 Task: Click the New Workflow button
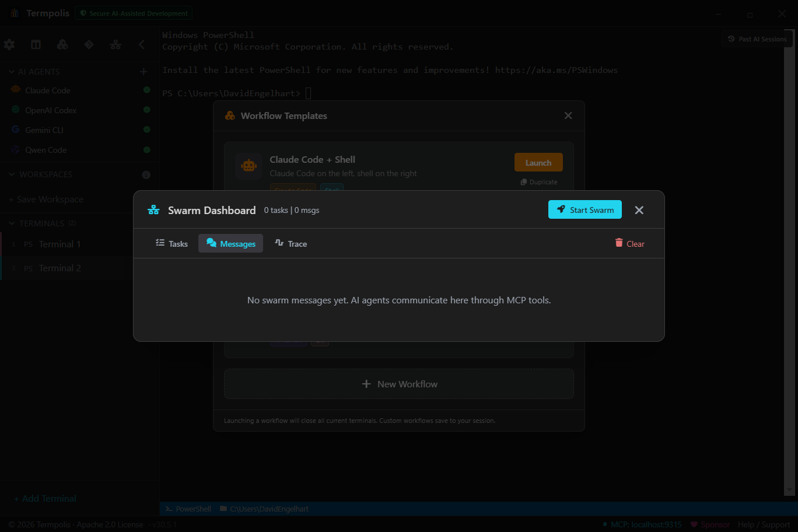tap(399, 384)
